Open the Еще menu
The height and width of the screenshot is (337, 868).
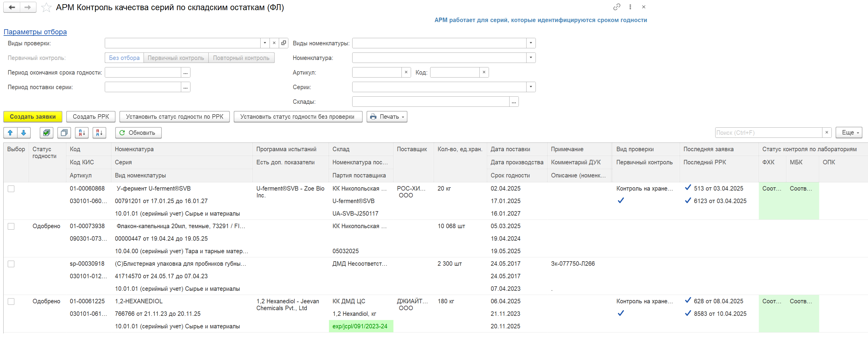pyautogui.click(x=849, y=133)
